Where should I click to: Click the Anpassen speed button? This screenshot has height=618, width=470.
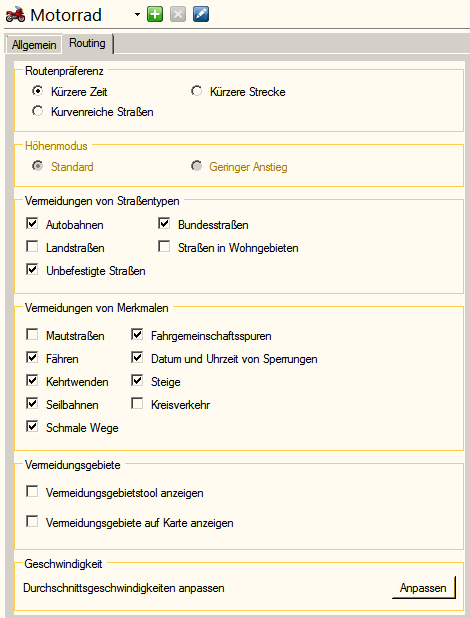(x=423, y=588)
